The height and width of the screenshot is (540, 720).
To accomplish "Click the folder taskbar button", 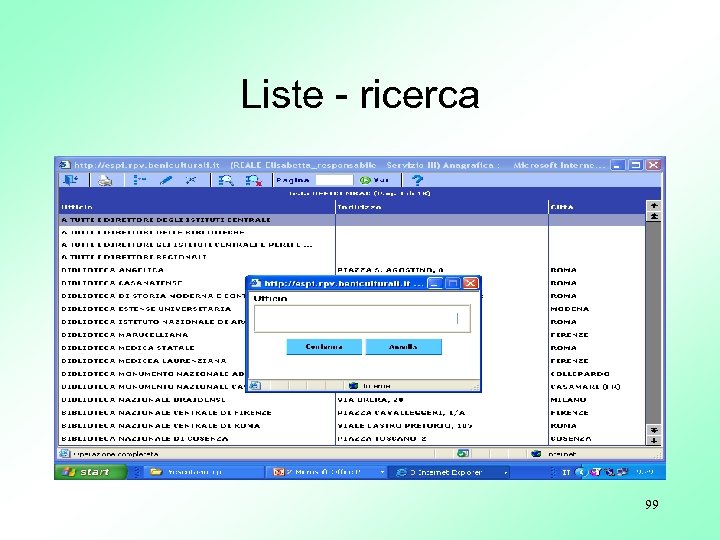I will (202, 472).
